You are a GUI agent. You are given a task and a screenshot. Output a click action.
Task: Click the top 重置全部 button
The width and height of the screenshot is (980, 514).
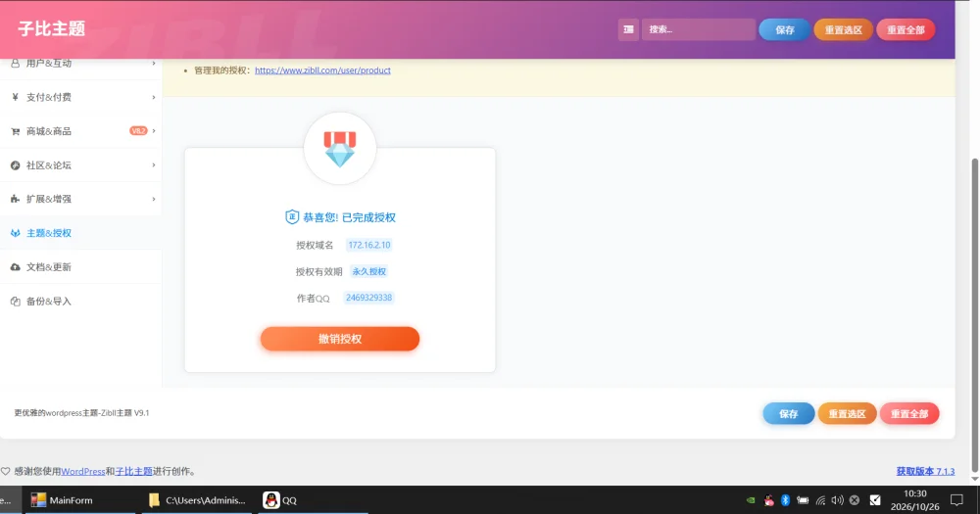pos(906,29)
